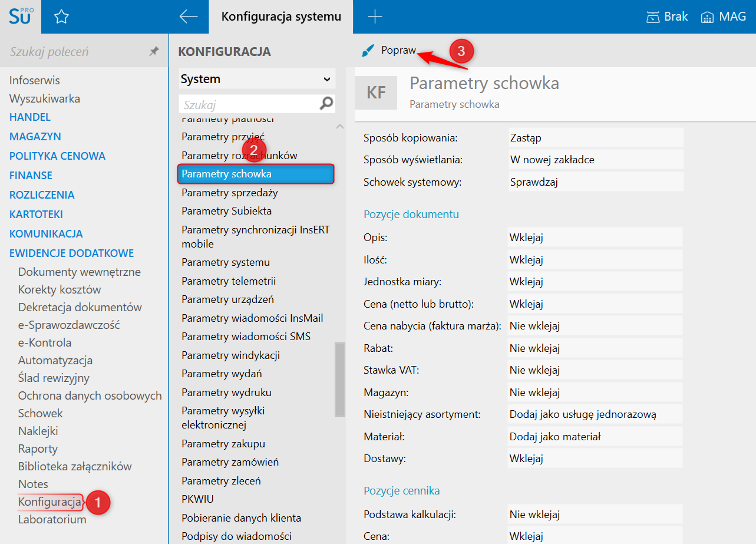Collapse the EWIDENCJE DODATKOWE section
This screenshot has height=544, width=756.
71,253
